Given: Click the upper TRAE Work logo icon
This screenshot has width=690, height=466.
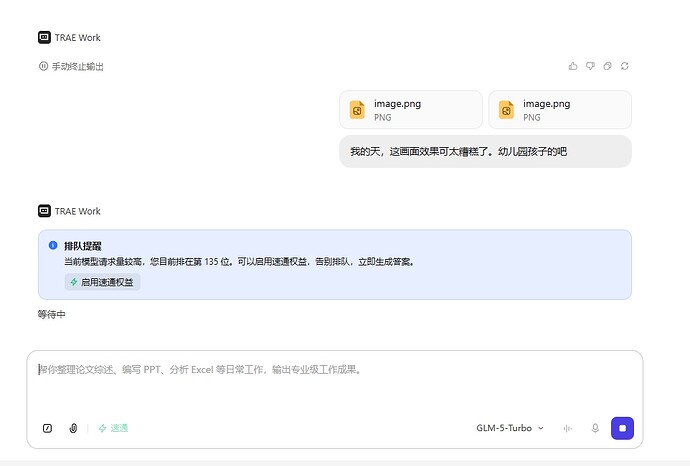Looking at the screenshot, I should [44, 37].
